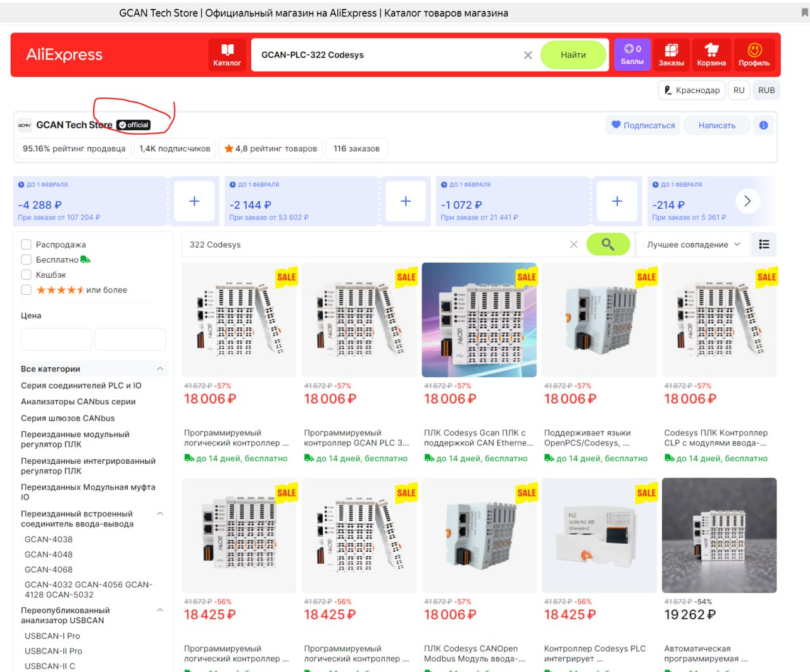The width and height of the screenshot is (810, 672).
Task: Add the -1 072 ₽ coupon
Action: click(617, 201)
